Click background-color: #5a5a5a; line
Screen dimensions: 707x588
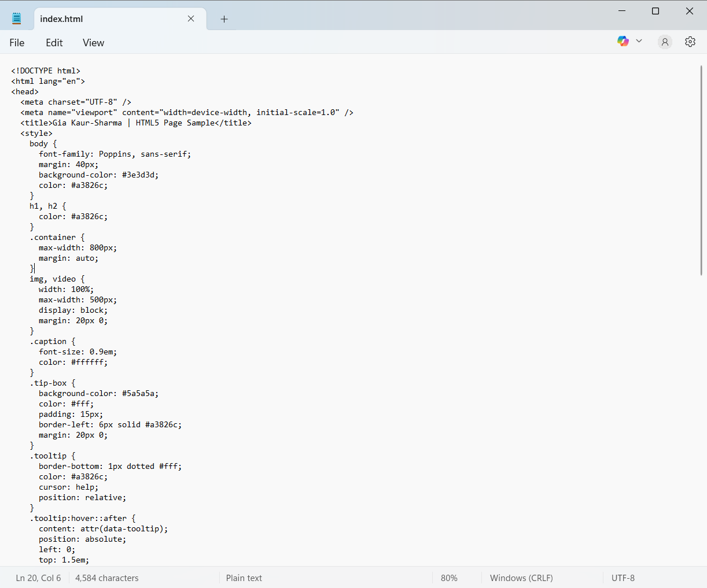click(98, 393)
